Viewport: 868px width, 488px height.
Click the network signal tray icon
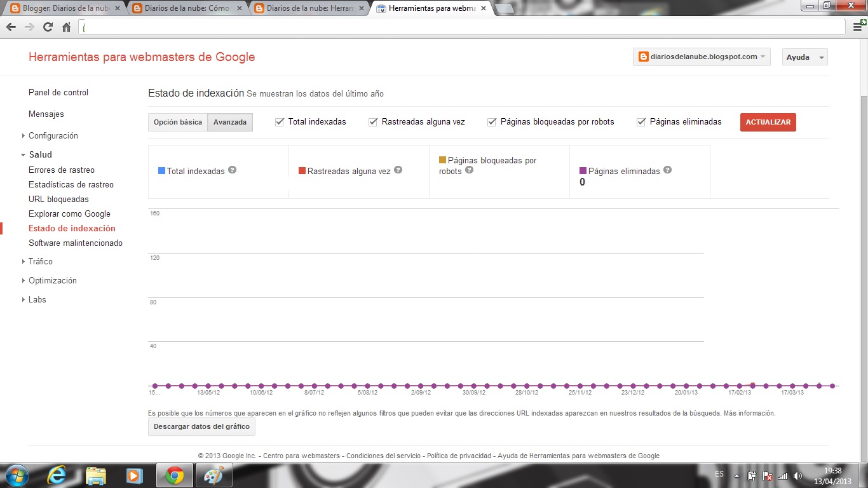pos(783,475)
